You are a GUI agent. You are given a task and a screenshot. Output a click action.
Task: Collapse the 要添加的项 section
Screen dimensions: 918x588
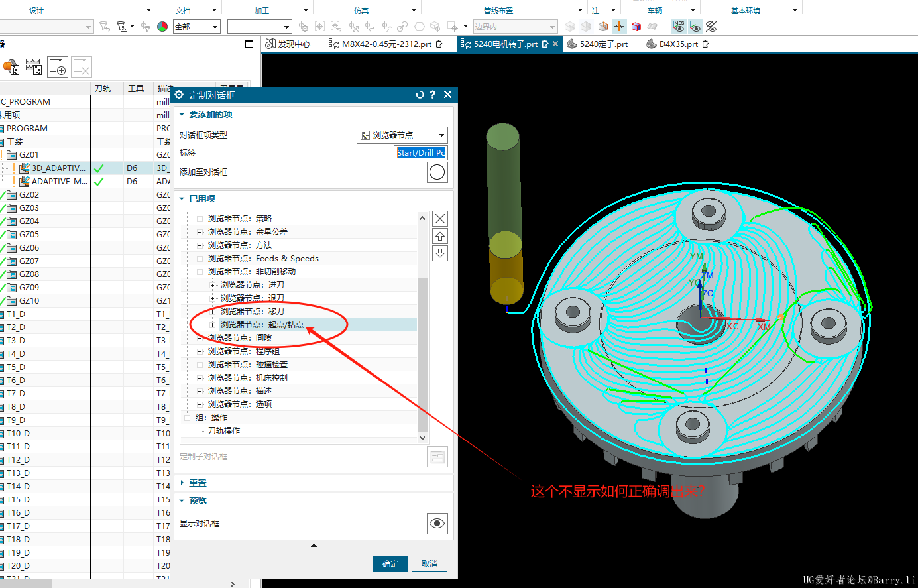click(182, 115)
